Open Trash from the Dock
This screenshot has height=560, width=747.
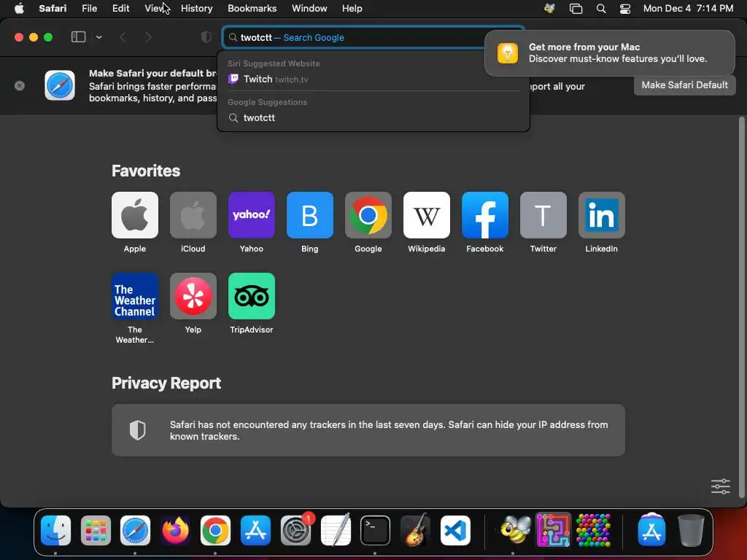tap(691, 530)
